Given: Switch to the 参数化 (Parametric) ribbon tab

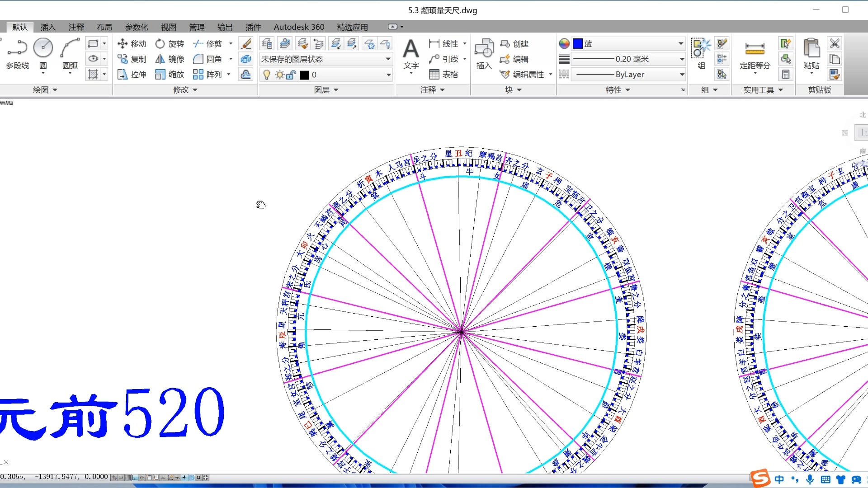Looking at the screenshot, I should point(137,27).
